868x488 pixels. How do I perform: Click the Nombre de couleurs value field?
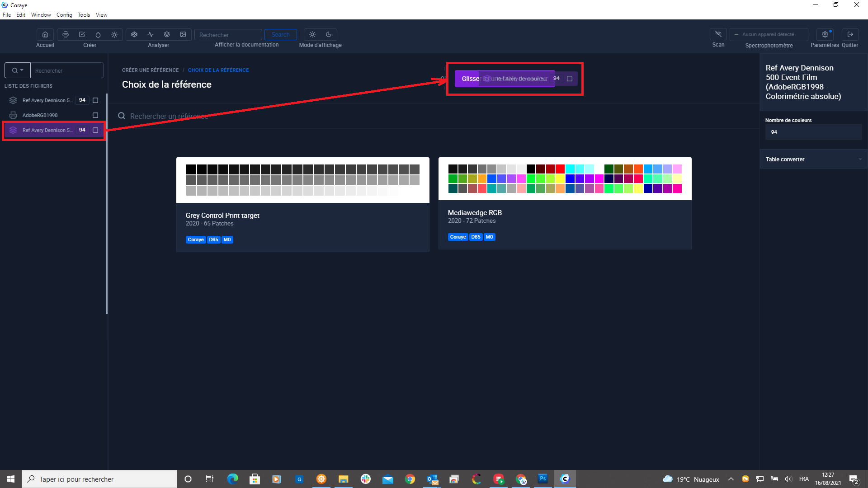pyautogui.click(x=814, y=132)
